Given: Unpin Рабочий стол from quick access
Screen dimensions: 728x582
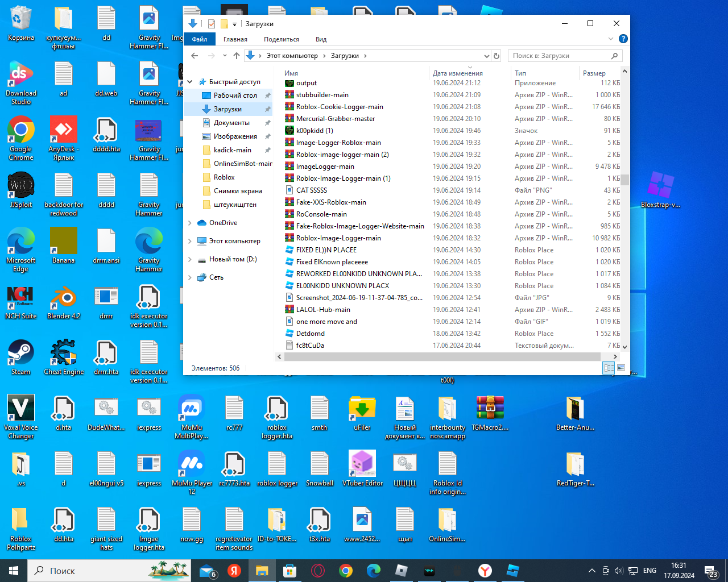Looking at the screenshot, I should (x=267, y=95).
